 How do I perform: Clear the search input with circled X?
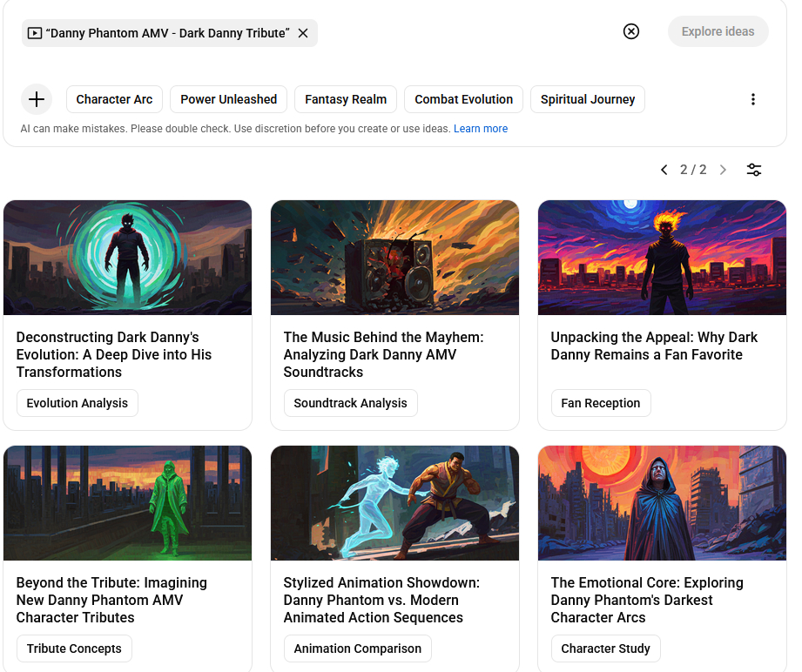coord(631,31)
